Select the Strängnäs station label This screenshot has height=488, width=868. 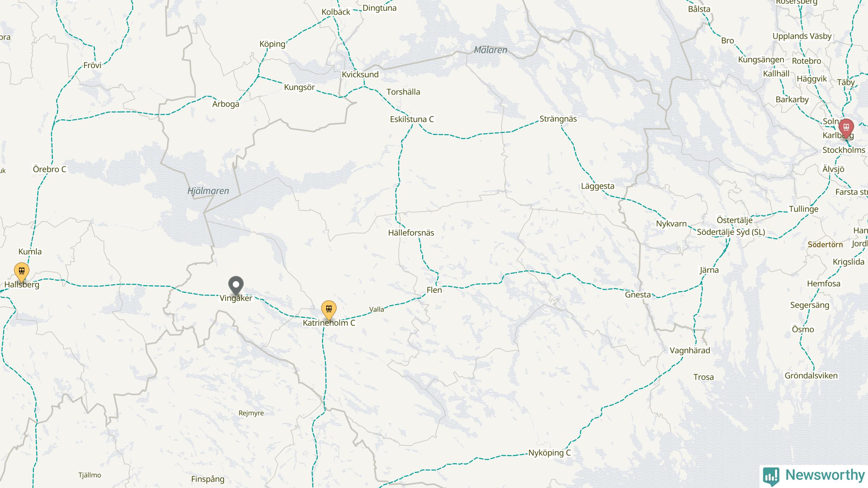(x=558, y=119)
